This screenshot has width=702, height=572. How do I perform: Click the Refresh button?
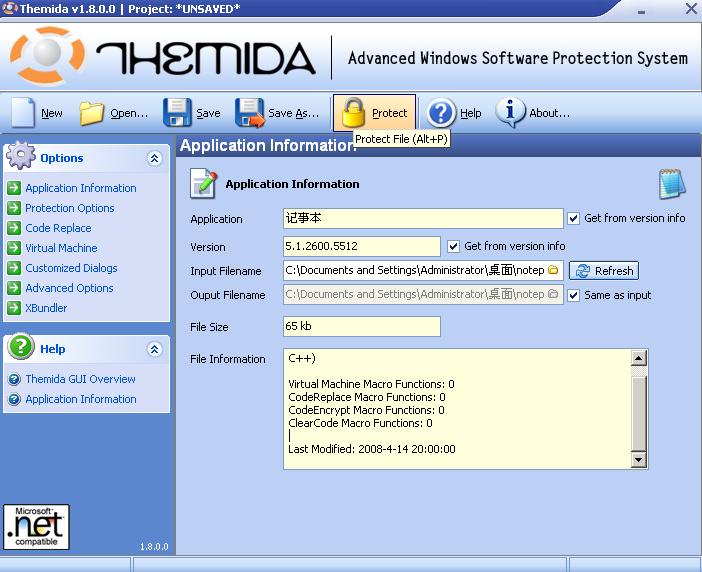604,271
